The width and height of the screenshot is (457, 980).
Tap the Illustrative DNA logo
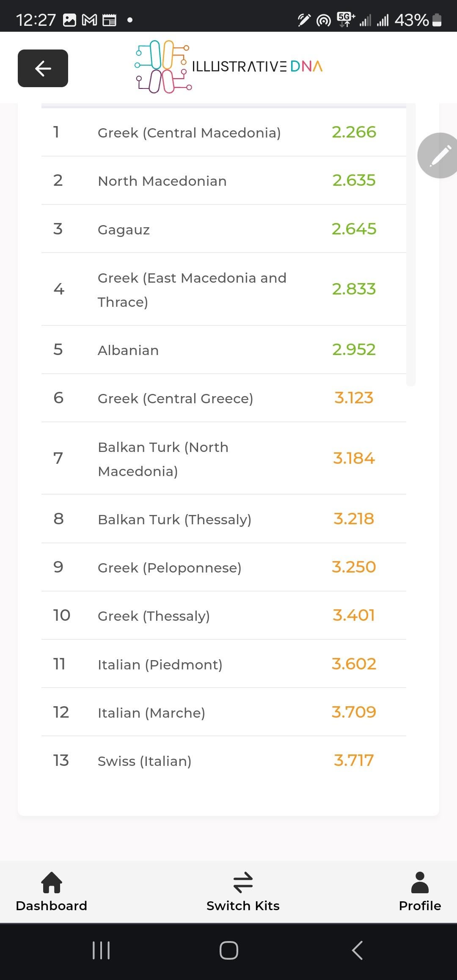(228, 67)
